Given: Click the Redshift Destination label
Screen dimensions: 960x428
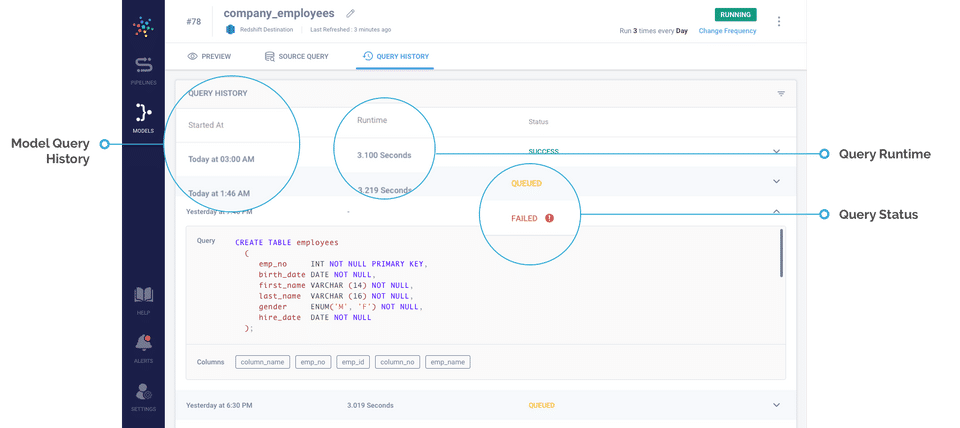Looking at the screenshot, I should click(x=266, y=29).
